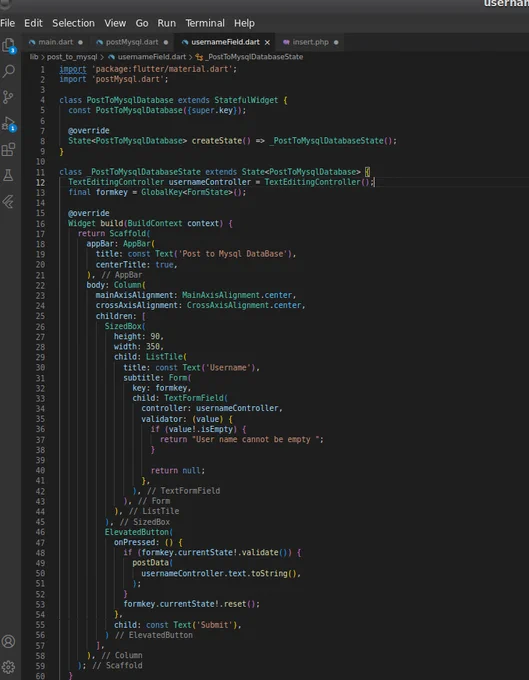
Task: Click line number 12 in the gutter
Action: (40, 182)
